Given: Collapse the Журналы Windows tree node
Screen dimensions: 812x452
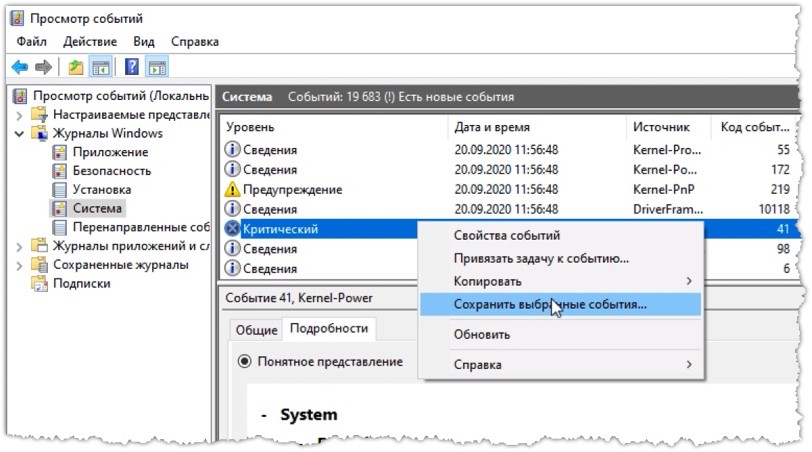Looking at the screenshot, I should click(19, 134).
